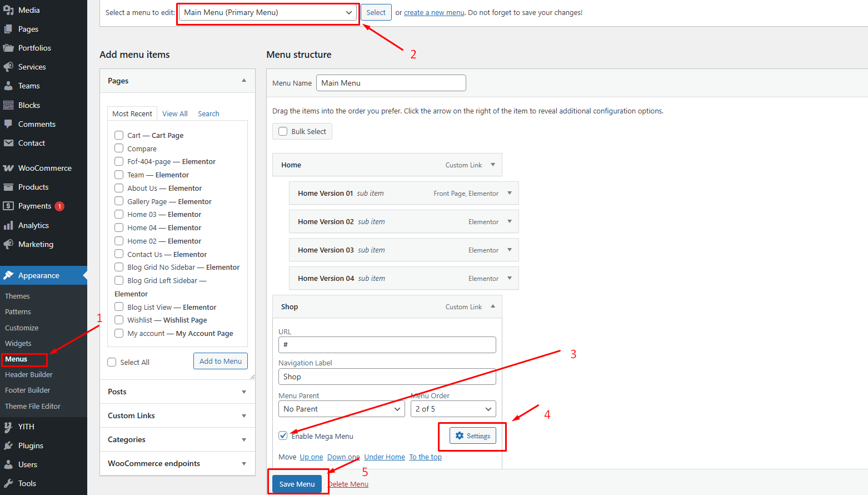The image size is (868, 495).
Task: Open the Comments bubble icon
Action: tap(8, 124)
